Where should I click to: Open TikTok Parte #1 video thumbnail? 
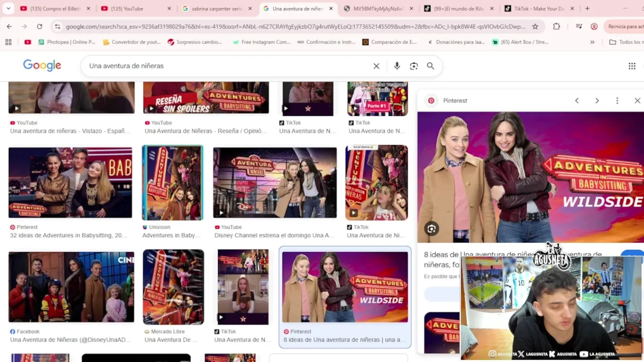(x=377, y=99)
